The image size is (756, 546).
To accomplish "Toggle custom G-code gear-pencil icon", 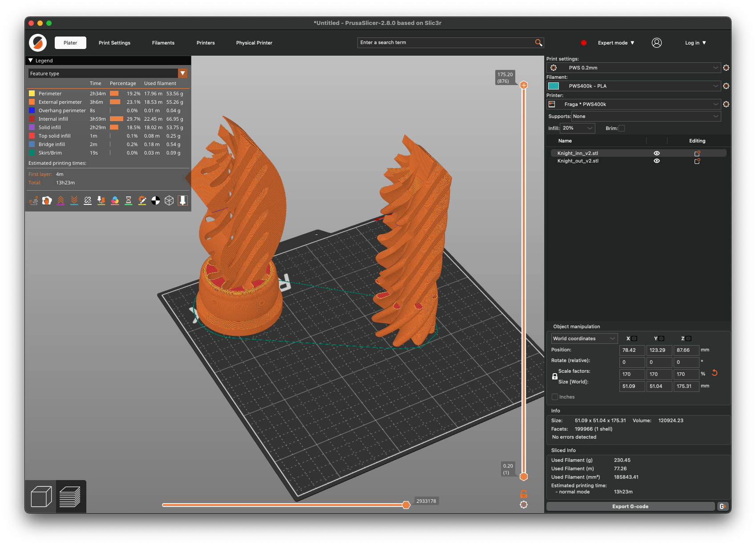I will (142, 201).
